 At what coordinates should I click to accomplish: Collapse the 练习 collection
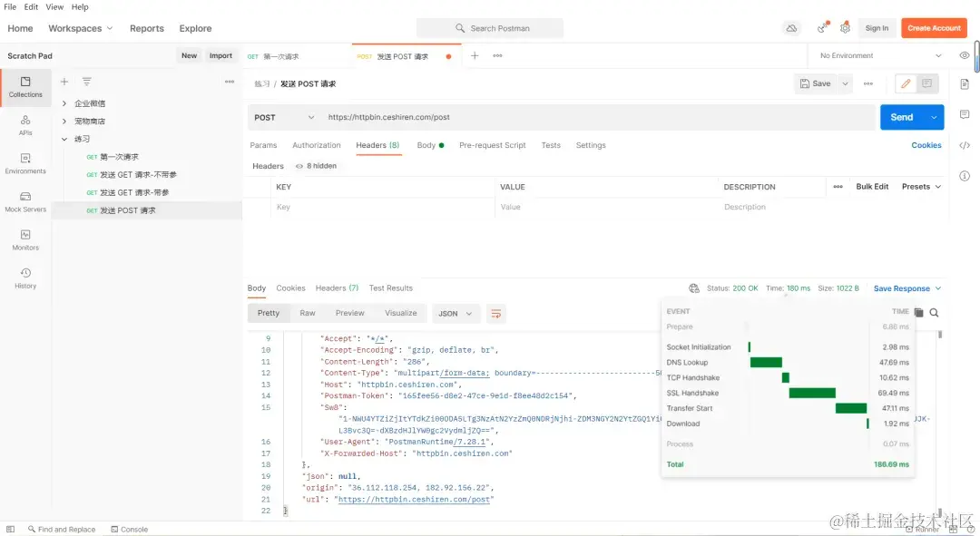point(64,139)
